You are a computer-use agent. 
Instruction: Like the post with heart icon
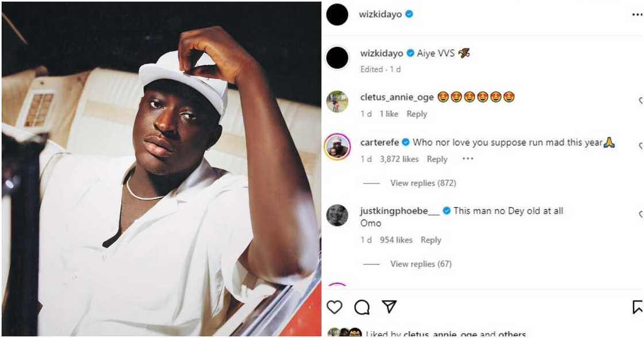click(334, 308)
